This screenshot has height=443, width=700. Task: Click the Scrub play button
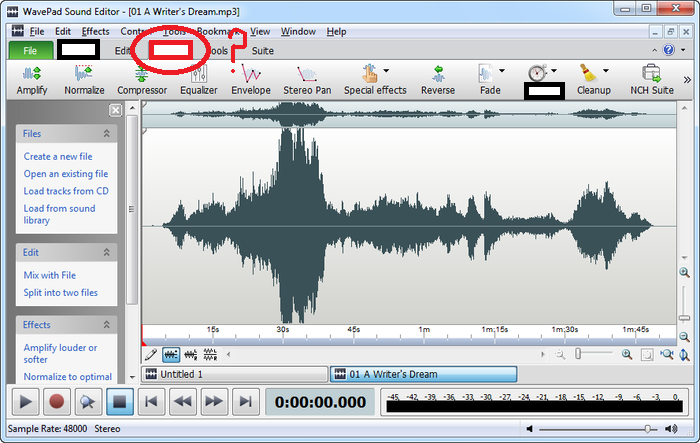click(88, 402)
